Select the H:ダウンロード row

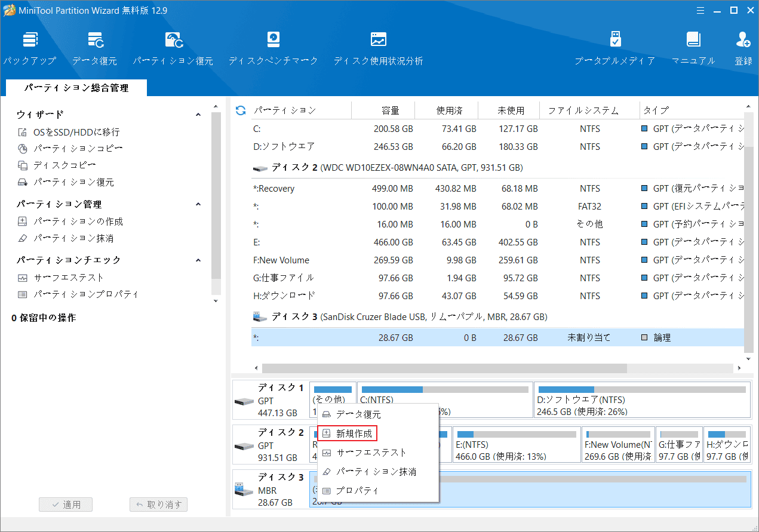click(x=498, y=296)
